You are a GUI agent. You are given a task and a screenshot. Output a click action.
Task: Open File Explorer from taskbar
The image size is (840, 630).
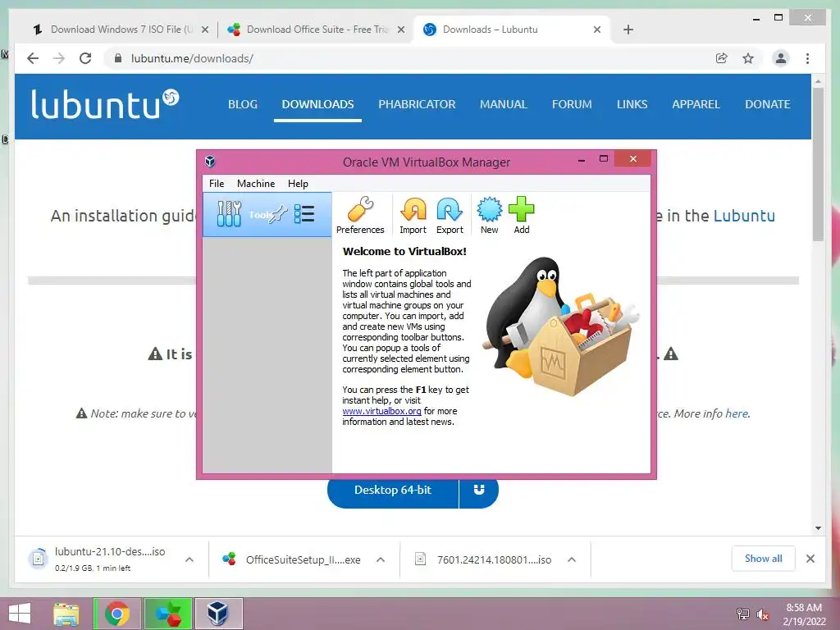[x=66, y=614]
